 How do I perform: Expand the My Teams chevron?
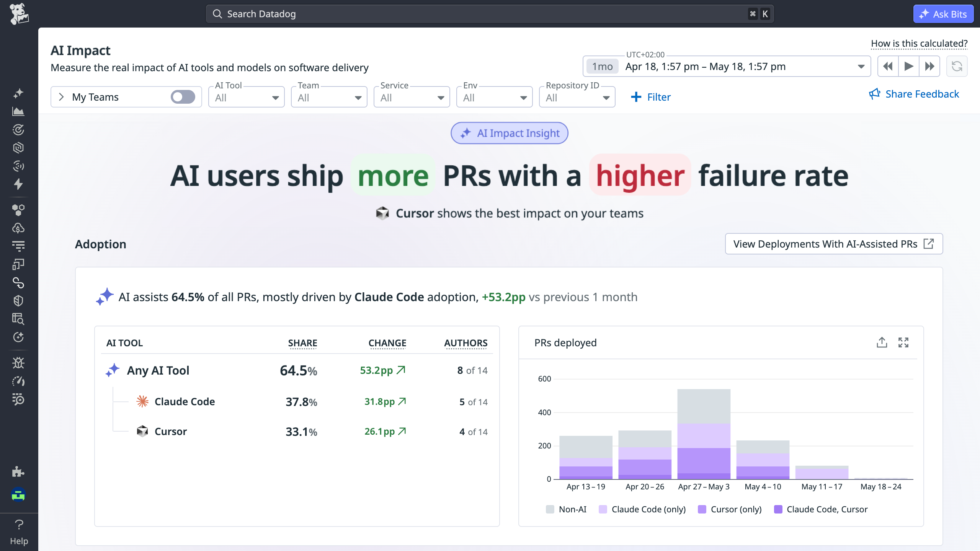point(61,97)
